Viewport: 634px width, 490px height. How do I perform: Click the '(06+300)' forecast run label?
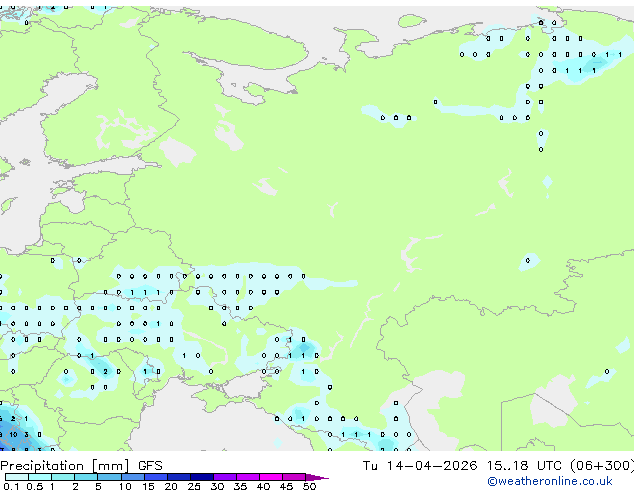(602, 466)
